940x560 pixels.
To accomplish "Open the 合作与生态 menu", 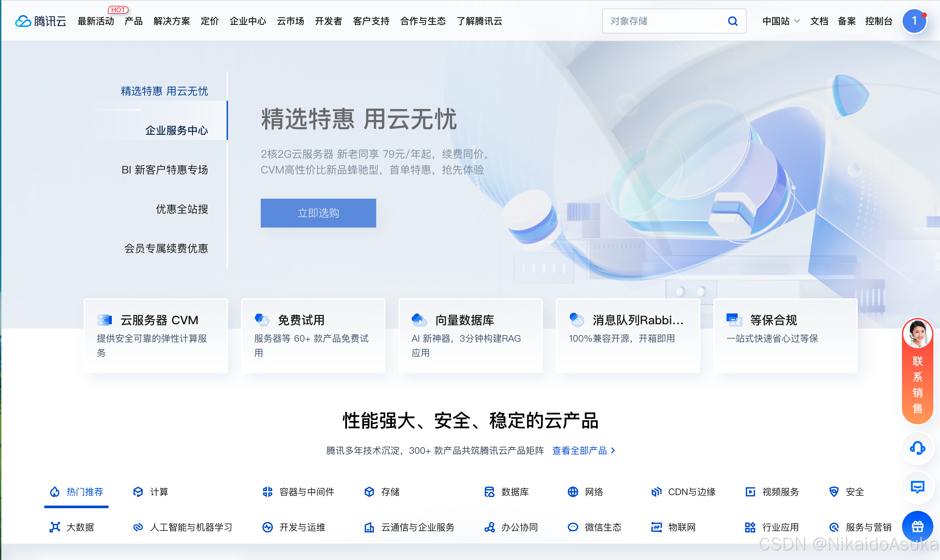I will [423, 21].
